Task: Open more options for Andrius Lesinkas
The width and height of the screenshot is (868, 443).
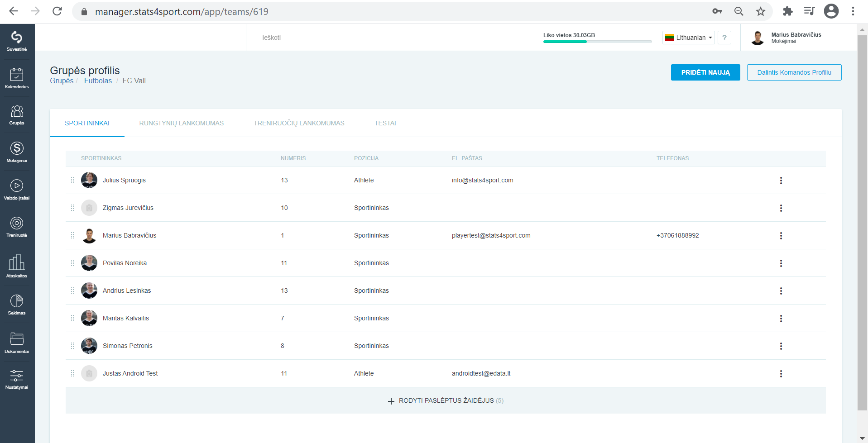Action: [781, 291]
